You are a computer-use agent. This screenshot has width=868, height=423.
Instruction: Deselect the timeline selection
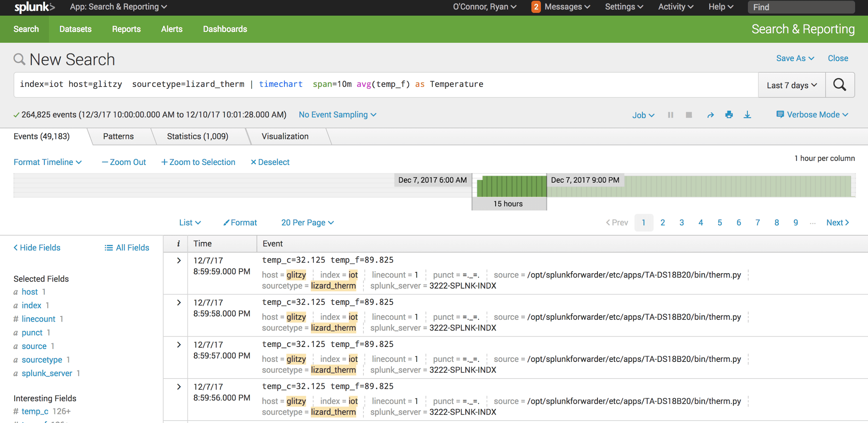(x=270, y=162)
